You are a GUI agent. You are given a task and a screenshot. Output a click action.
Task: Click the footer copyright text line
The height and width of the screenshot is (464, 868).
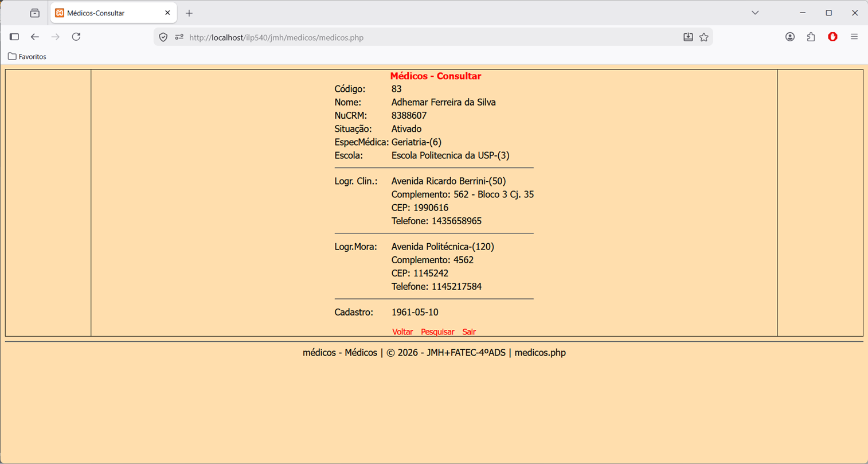pyautogui.click(x=434, y=353)
